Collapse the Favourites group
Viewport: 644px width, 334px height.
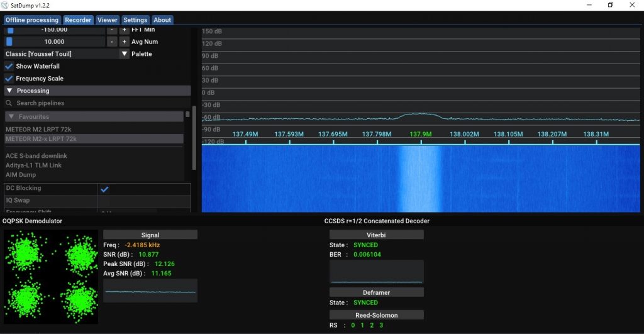click(x=11, y=116)
